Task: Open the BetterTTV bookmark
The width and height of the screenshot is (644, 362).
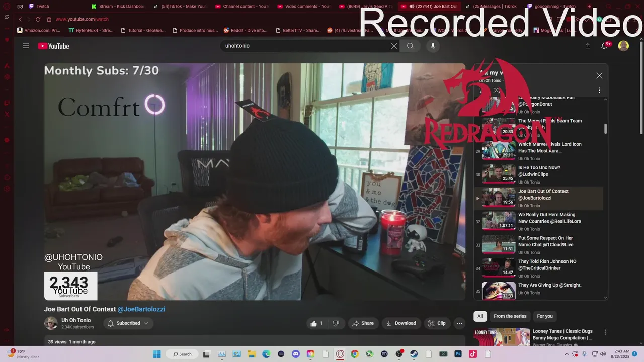Action: (298, 30)
